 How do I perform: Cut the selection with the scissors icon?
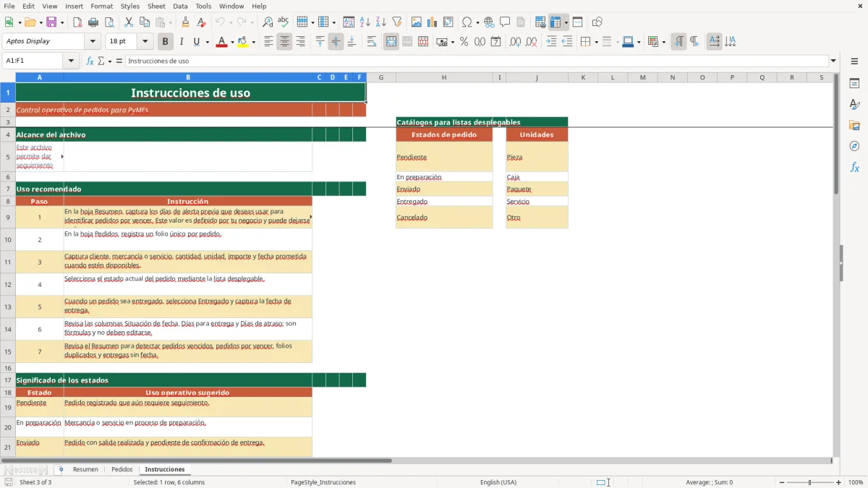[x=128, y=22]
